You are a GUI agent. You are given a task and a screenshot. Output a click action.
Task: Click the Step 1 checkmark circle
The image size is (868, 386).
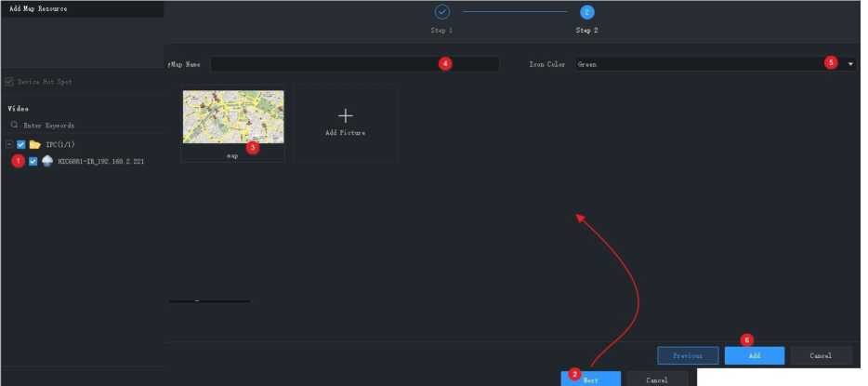tap(442, 12)
